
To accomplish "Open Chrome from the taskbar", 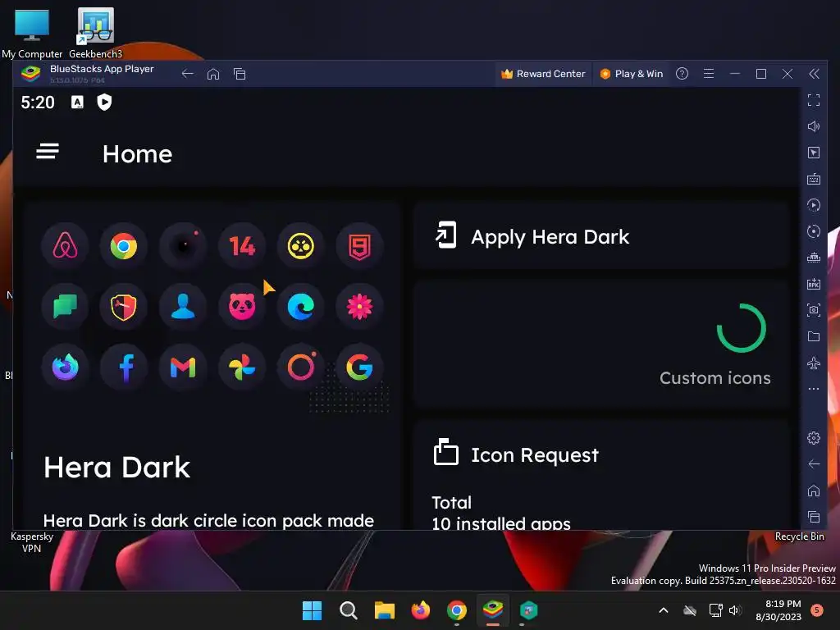I will coord(456,610).
